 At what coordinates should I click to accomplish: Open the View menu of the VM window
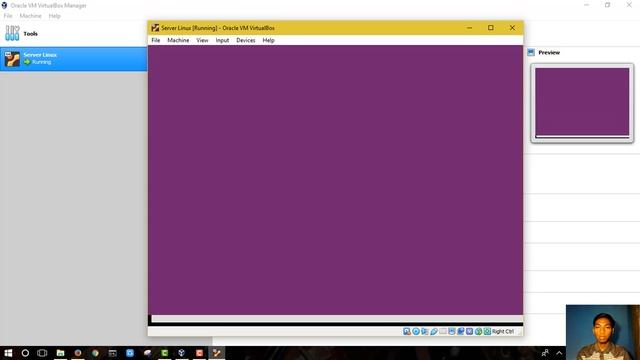(202, 40)
